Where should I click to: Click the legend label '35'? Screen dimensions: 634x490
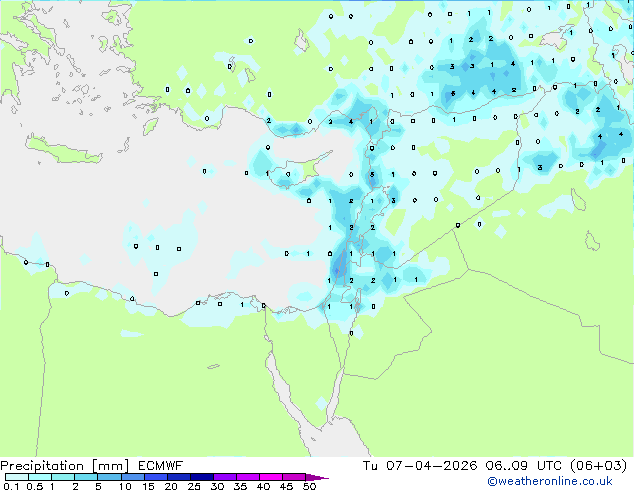pos(240,486)
